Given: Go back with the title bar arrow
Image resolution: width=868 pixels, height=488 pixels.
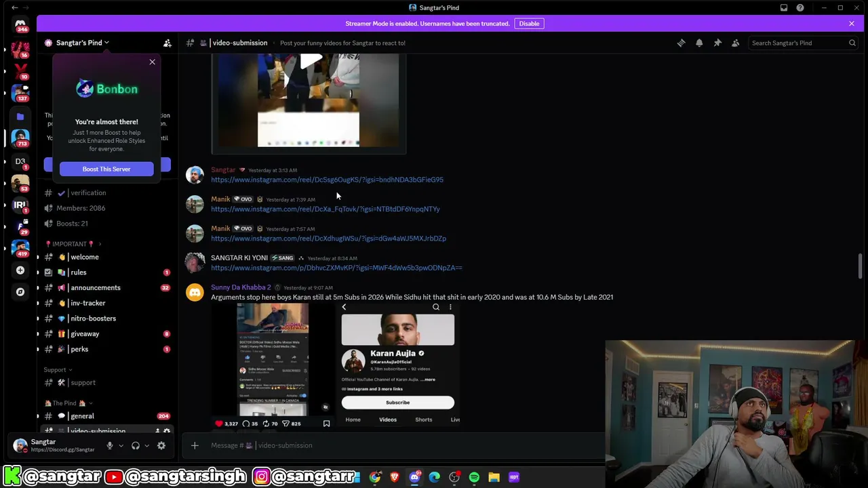Looking at the screenshot, I should pyautogui.click(x=14, y=7).
